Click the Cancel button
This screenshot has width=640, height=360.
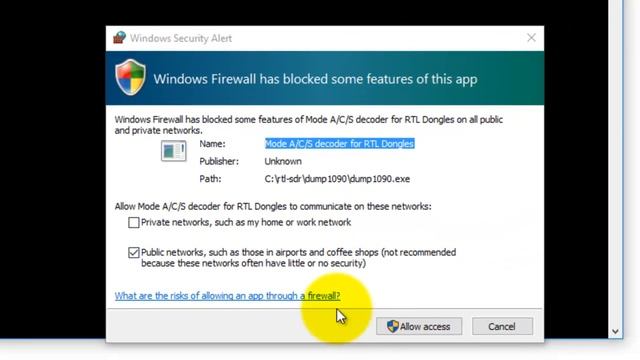click(502, 326)
